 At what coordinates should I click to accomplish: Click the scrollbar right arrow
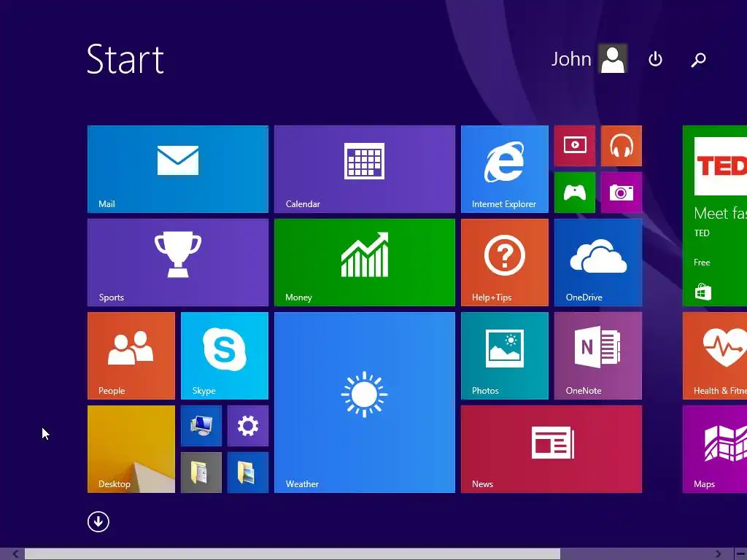pyautogui.click(x=719, y=554)
